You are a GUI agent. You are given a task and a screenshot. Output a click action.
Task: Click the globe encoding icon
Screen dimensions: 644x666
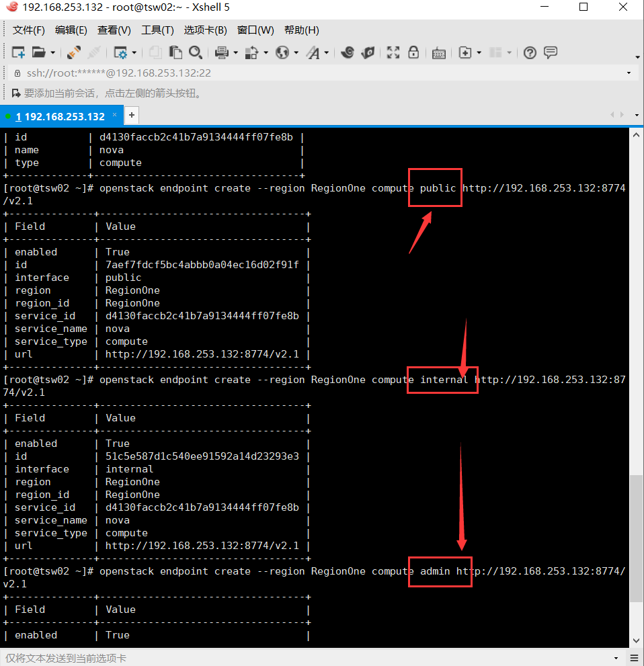282,52
